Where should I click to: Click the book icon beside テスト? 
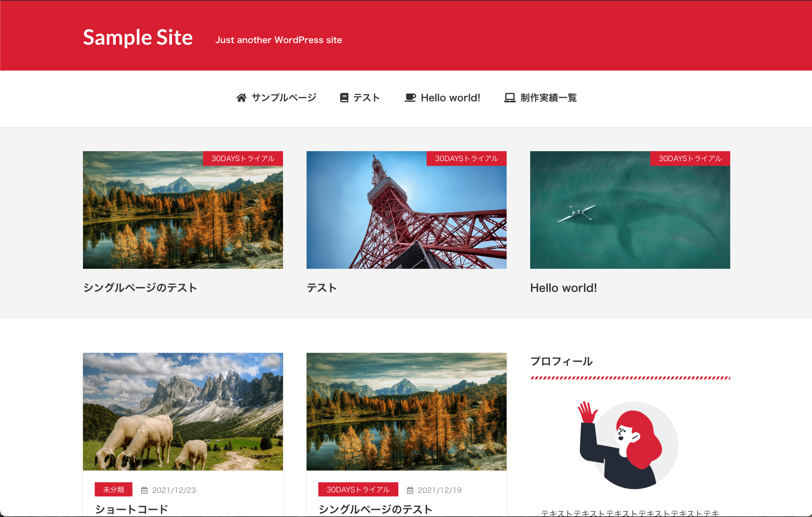pos(344,98)
